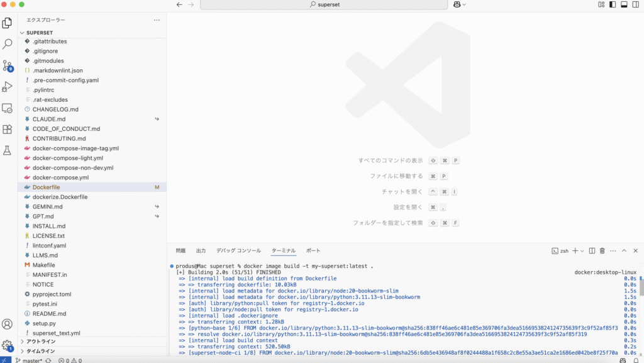The image size is (644, 363).
Task: Switch to the 出力 panel tab
Action: click(x=201, y=250)
